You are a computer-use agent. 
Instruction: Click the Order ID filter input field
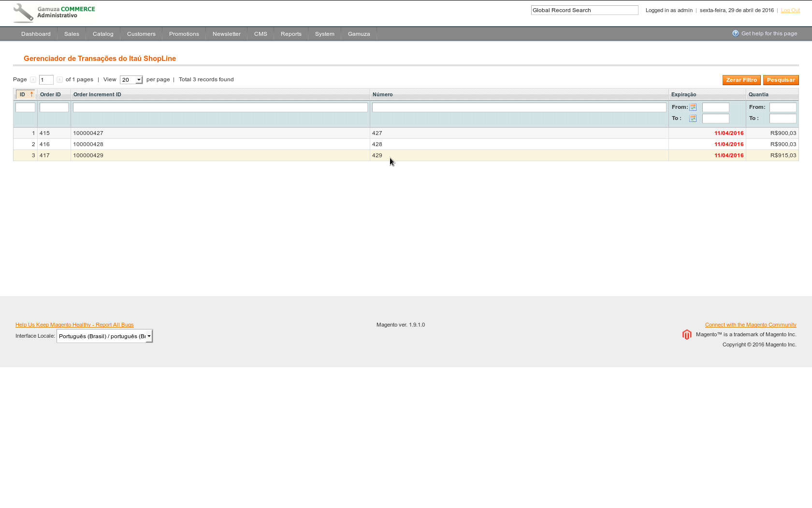tap(54, 107)
